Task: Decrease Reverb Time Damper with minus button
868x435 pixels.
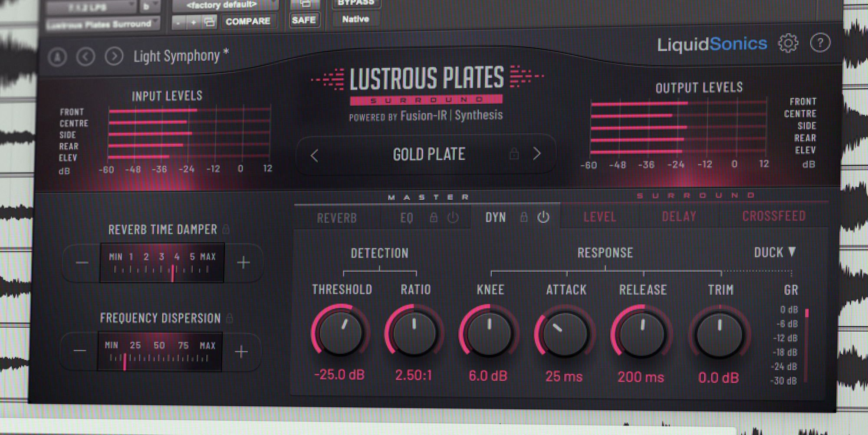Action: (x=82, y=263)
